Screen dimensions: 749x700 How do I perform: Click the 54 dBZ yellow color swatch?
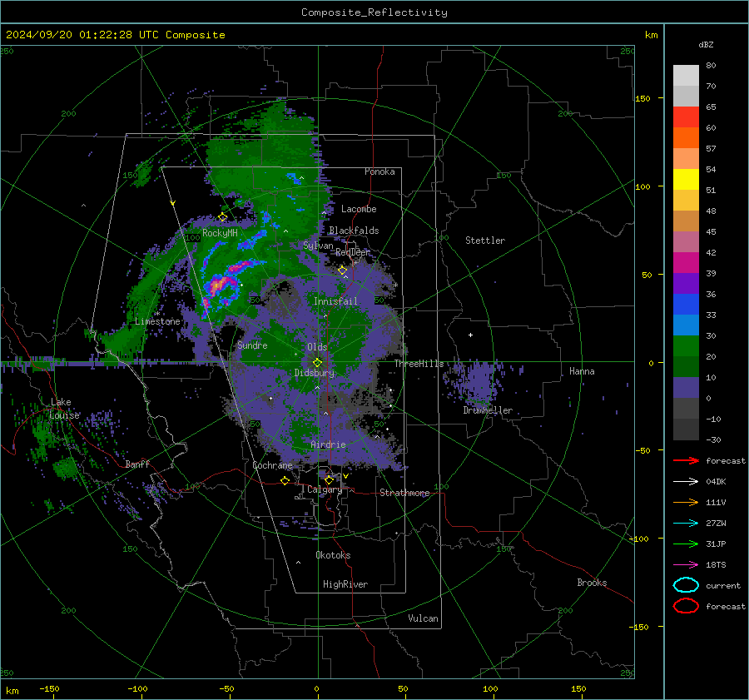click(686, 180)
